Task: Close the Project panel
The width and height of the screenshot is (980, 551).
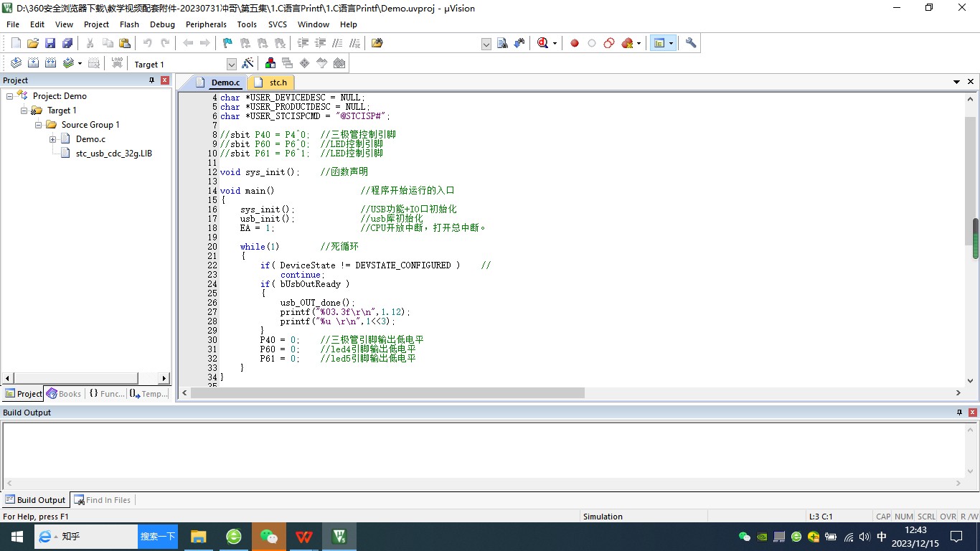Action: click(165, 80)
